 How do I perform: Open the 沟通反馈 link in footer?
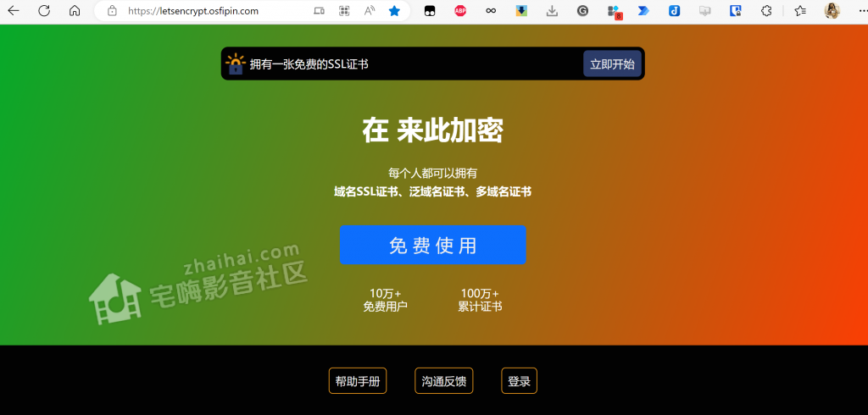pyautogui.click(x=444, y=380)
